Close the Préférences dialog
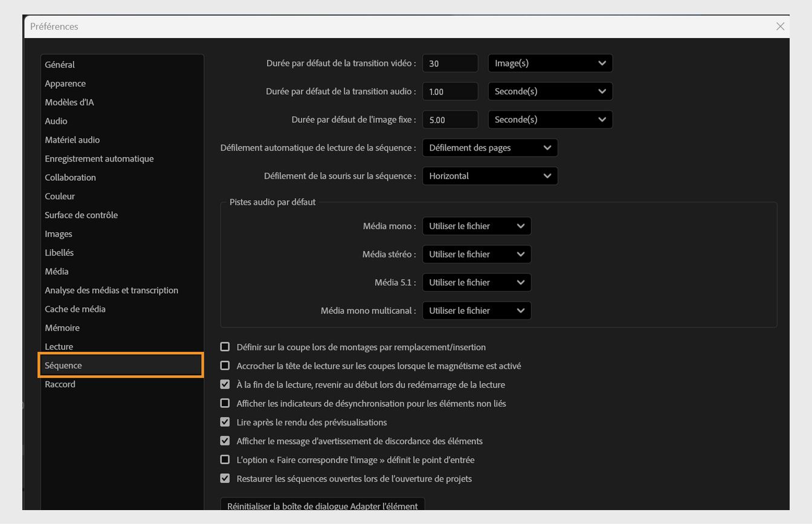The height and width of the screenshot is (524, 812). [x=780, y=27]
